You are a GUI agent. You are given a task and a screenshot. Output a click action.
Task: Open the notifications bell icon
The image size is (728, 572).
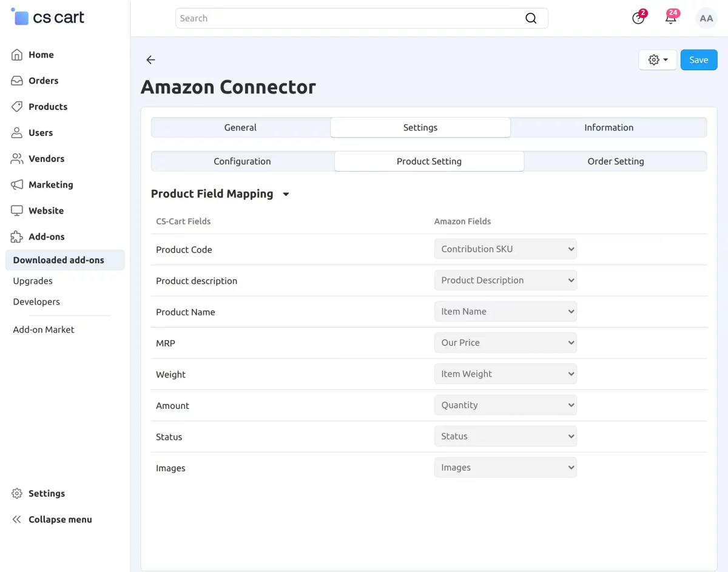tap(671, 18)
